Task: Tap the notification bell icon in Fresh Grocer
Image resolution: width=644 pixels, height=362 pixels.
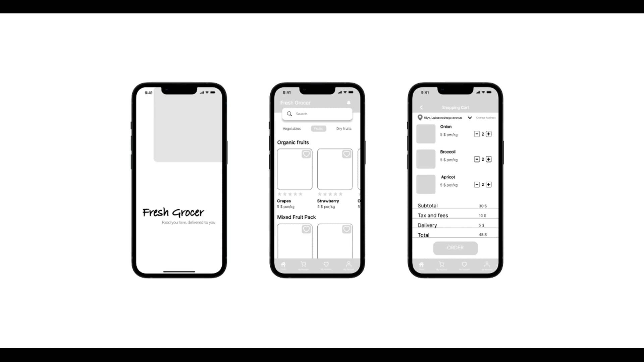Action: 349,103
